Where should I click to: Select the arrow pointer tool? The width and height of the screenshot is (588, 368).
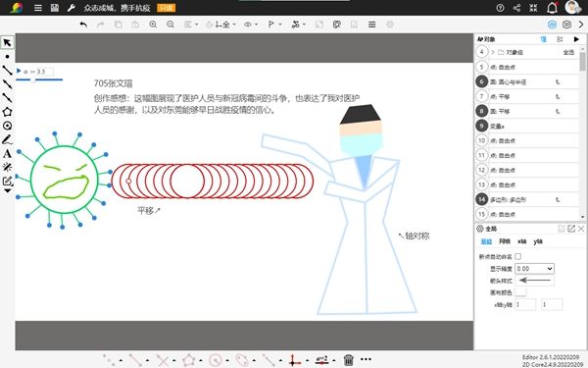click(7, 42)
